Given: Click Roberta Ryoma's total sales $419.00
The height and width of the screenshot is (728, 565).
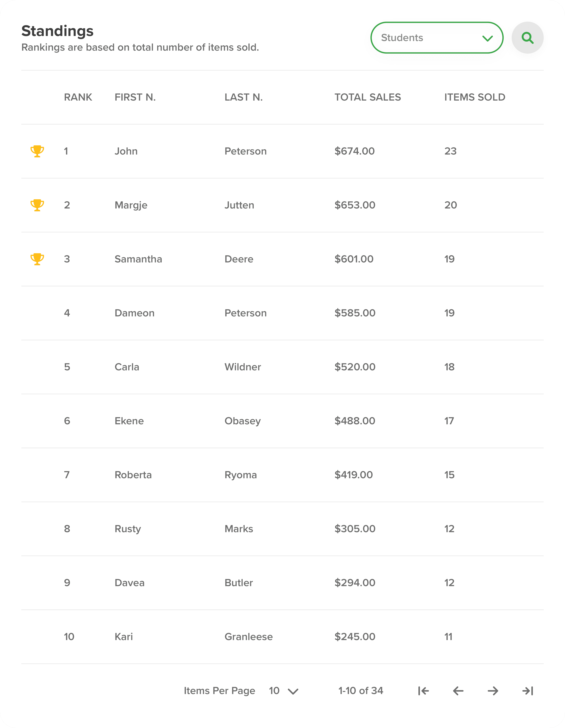Looking at the screenshot, I should click(x=354, y=475).
